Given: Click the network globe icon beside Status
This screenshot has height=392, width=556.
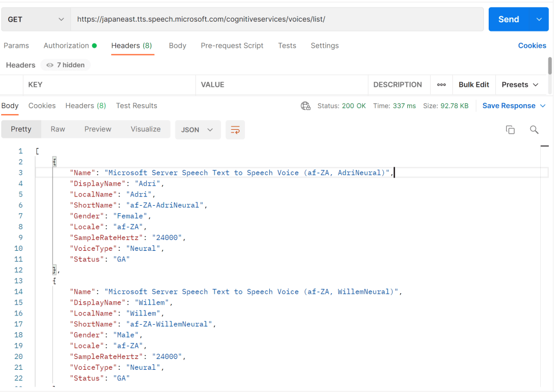Looking at the screenshot, I should click(x=306, y=106).
